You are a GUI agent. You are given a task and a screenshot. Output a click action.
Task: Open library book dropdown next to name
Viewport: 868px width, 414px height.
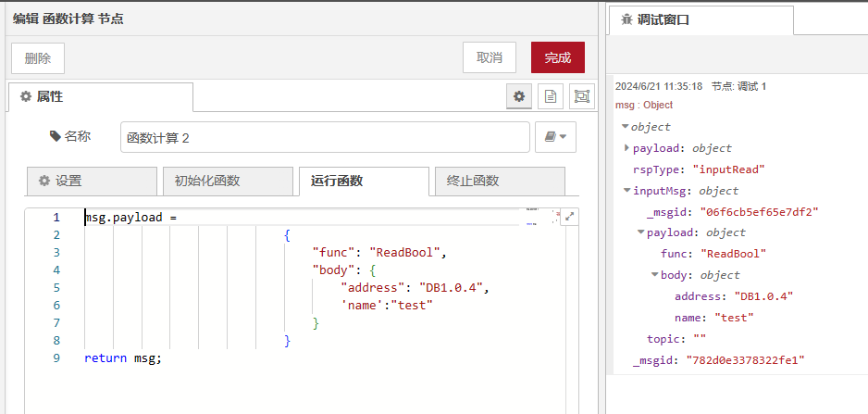[555, 137]
